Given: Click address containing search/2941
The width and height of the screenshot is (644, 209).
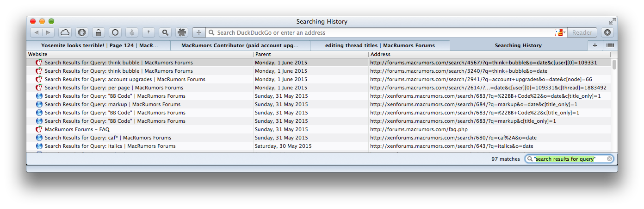Looking at the screenshot, I should coord(481,79).
